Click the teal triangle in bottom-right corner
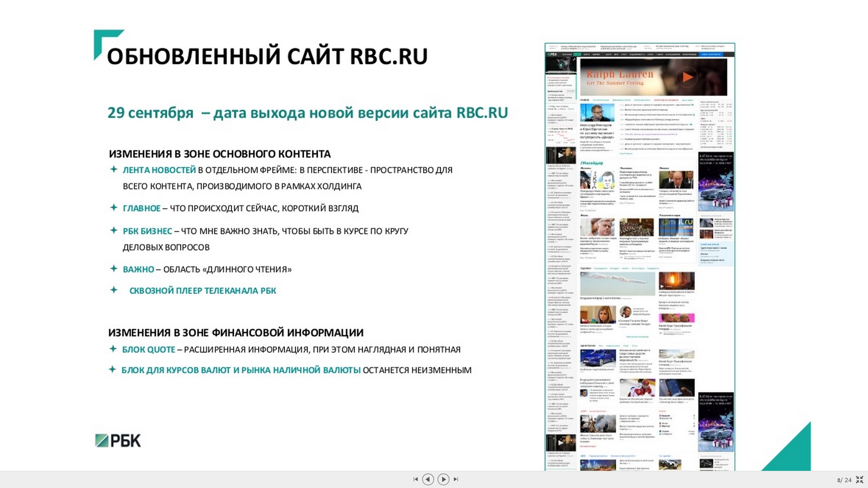868x488 pixels. tap(793, 454)
